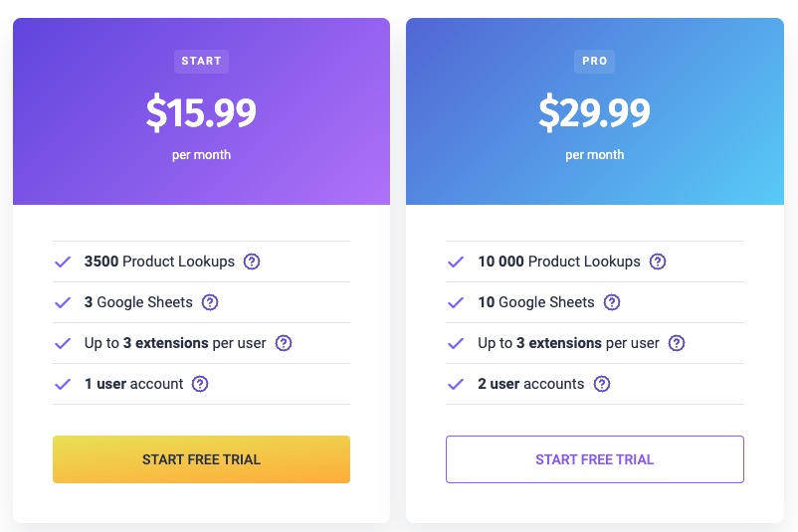Click help icon beside 2 user accounts

click(601, 384)
